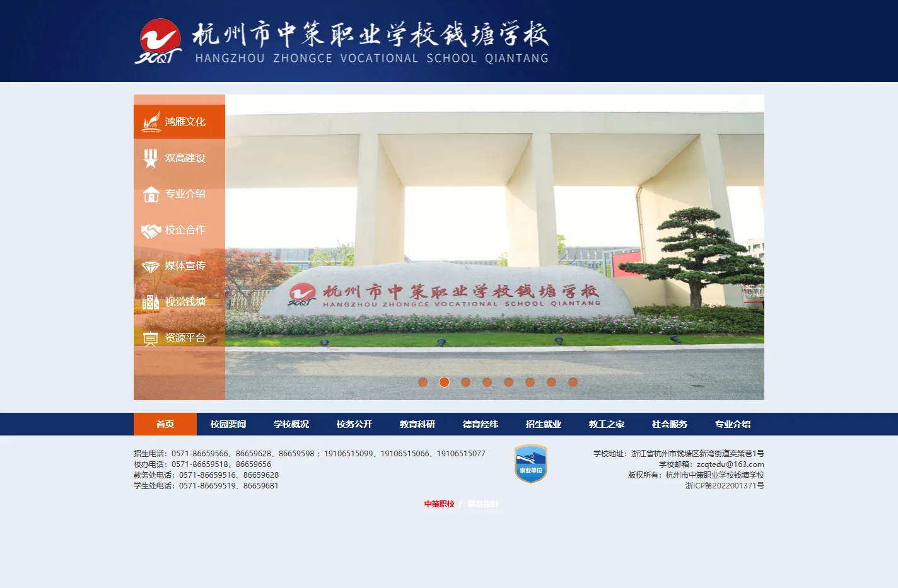Open 教育科研 navigation item

[x=417, y=424]
